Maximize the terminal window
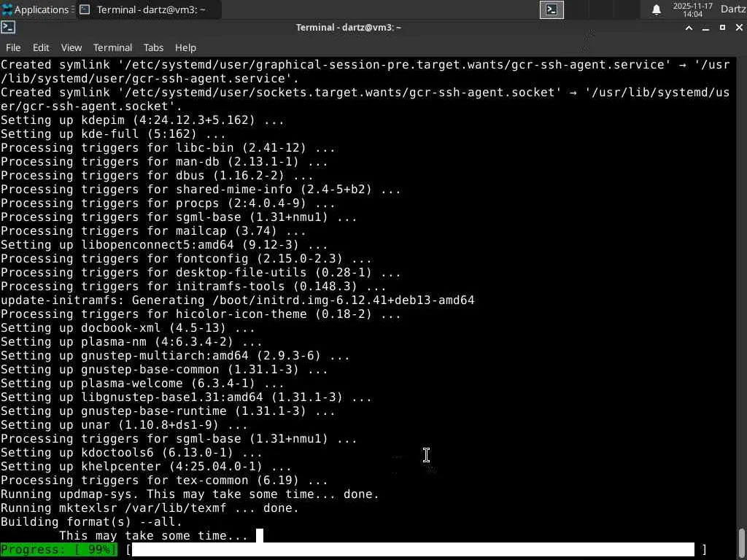The height and width of the screenshot is (560, 747). 722,28
